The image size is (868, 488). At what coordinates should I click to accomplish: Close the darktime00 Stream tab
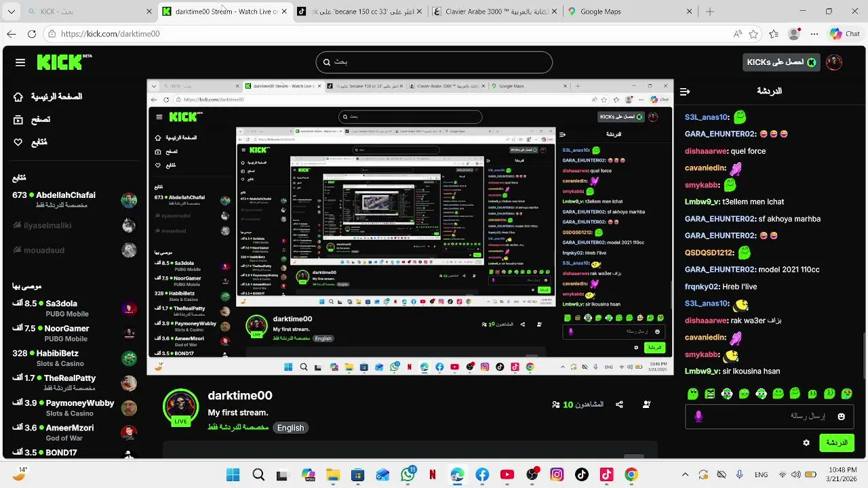(284, 12)
